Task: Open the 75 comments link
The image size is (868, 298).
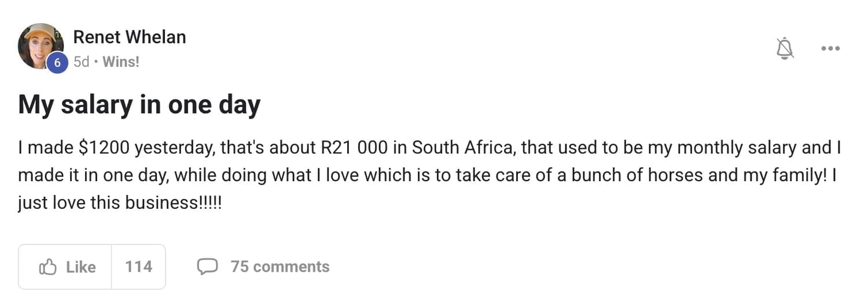Action: click(280, 267)
